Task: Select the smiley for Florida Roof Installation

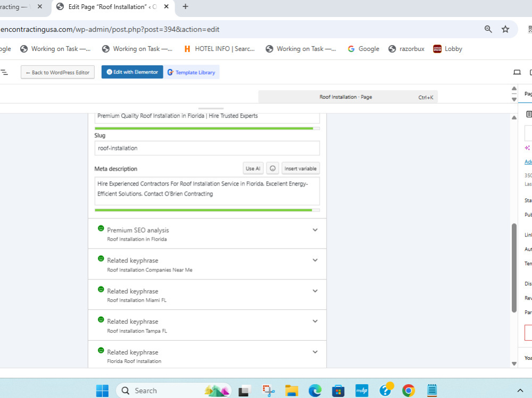Action: click(101, 350)
